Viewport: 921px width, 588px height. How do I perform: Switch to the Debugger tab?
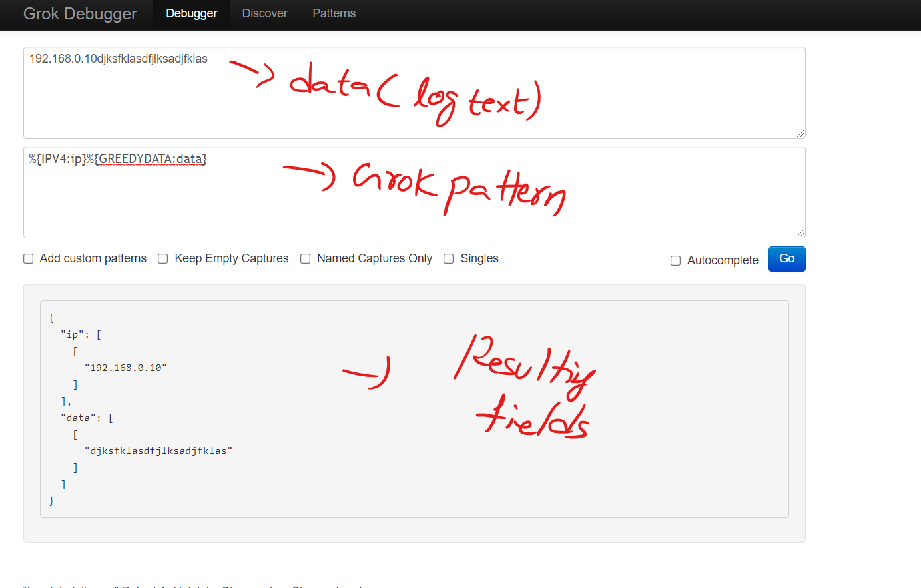point(192,13)
